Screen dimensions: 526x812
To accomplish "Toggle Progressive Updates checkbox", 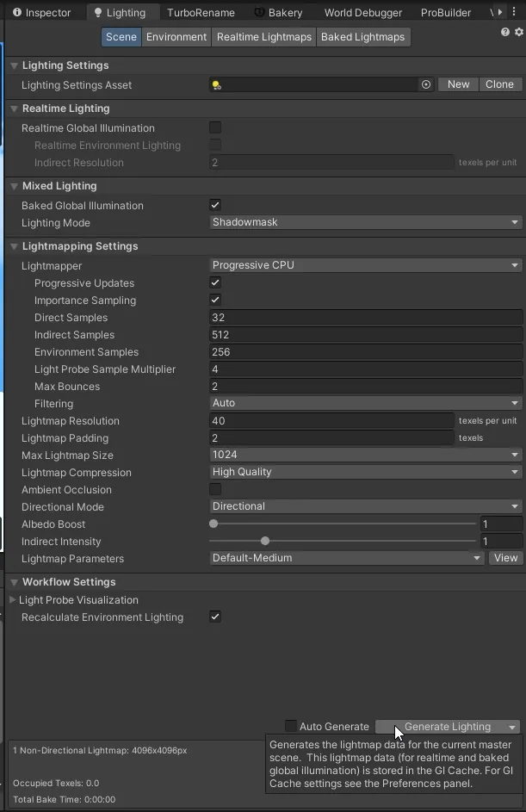I will (215, 282).
